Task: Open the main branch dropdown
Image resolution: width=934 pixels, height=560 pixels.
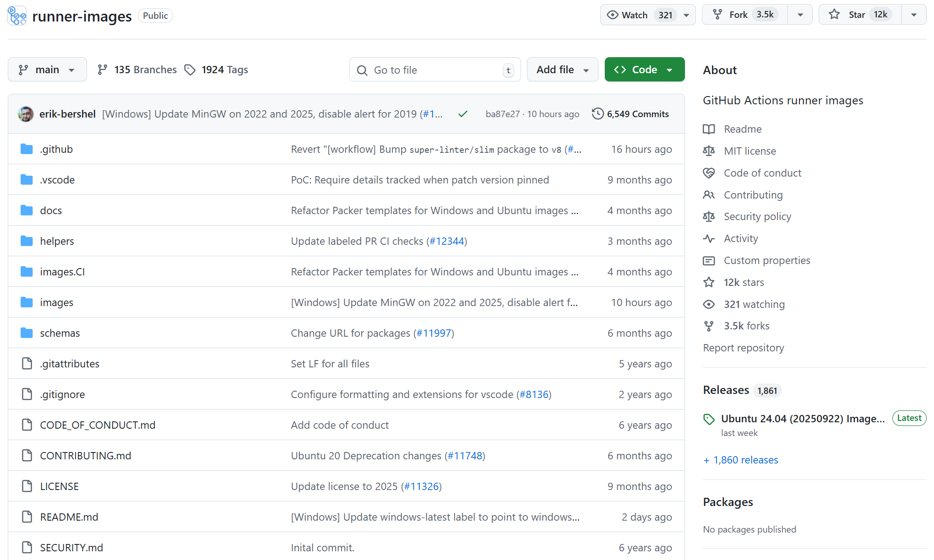Action: (x=47, y=70)
